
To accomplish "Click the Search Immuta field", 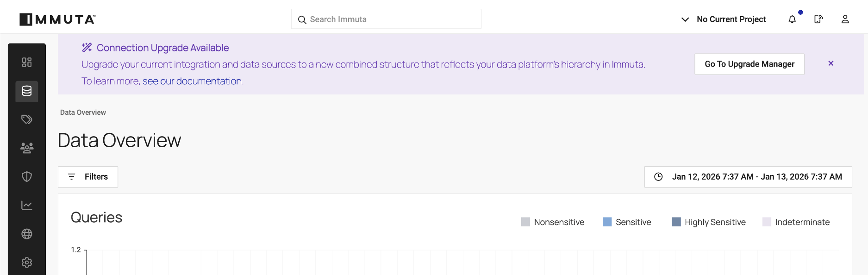I will [386, 19].
